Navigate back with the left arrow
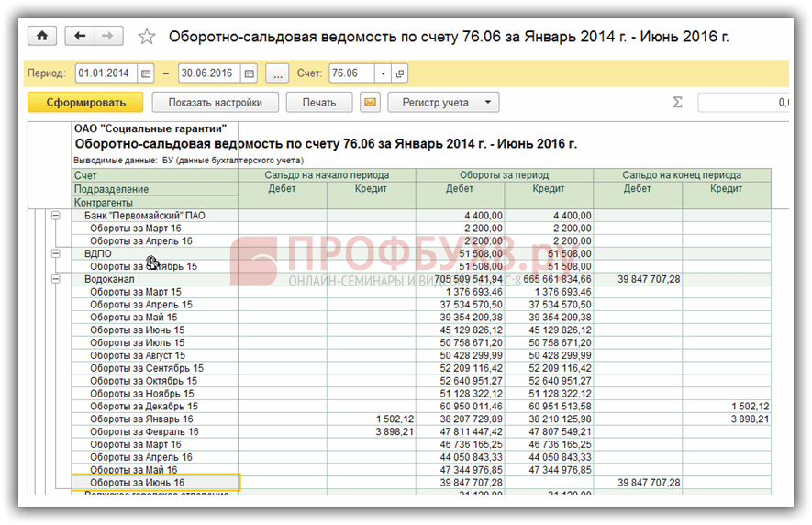The image size is (812, 525). click(81, 36)
